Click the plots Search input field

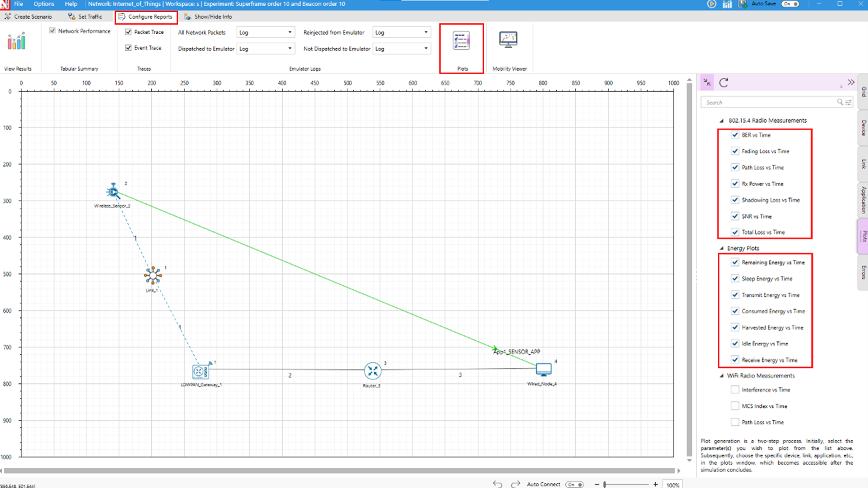770,103
